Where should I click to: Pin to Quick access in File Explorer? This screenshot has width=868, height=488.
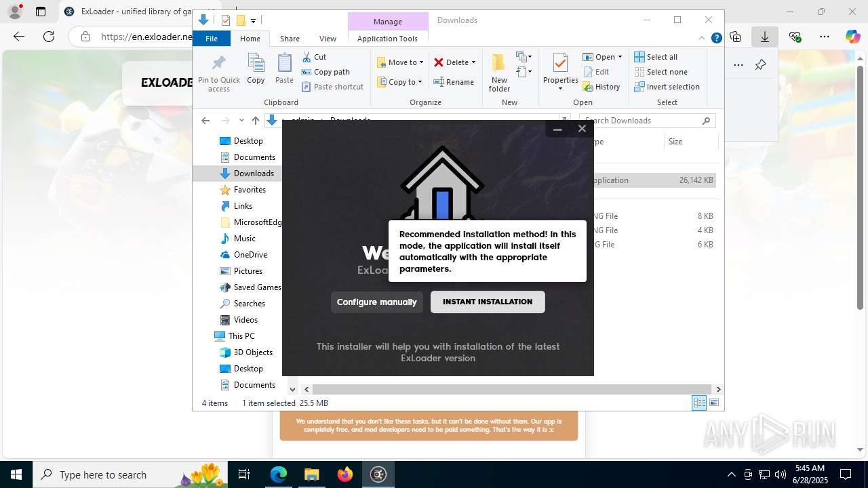pos(219,74)
